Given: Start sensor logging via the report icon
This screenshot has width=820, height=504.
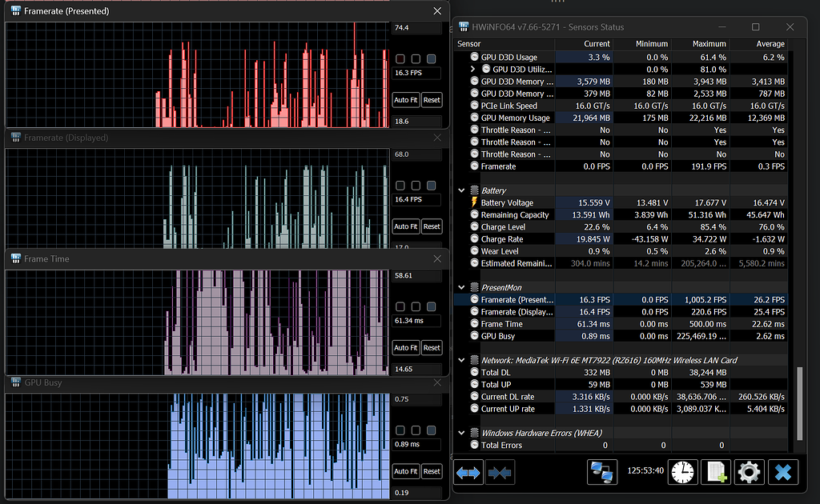Looking at the screenshot, I should pos(716,472).
